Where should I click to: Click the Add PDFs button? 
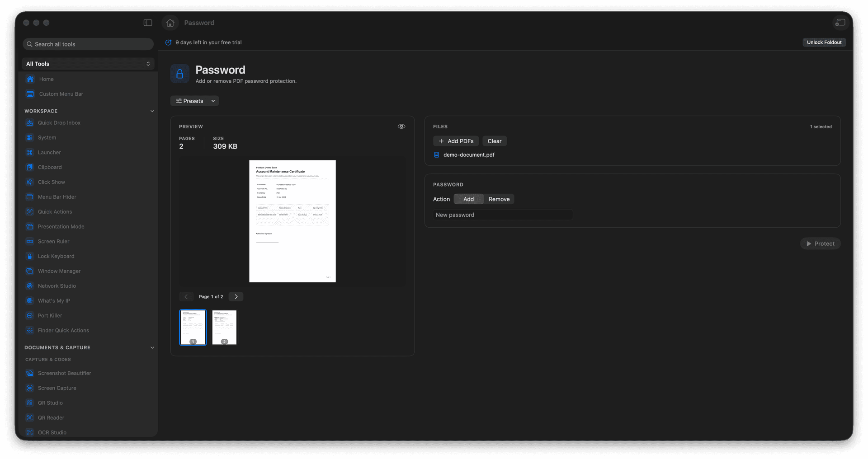coord(456,141)
